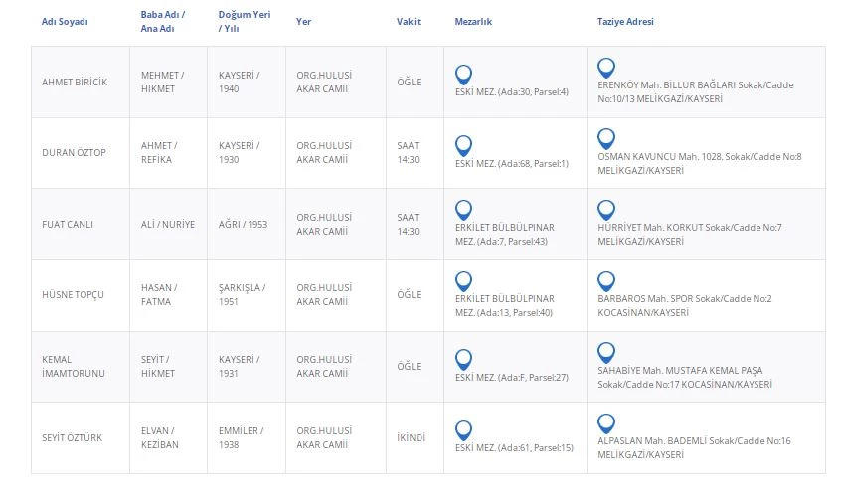Click cemetery pin in Kemal İmamtorunu row
The height and width of the screenshot is (504, 841).
(463, 359)
